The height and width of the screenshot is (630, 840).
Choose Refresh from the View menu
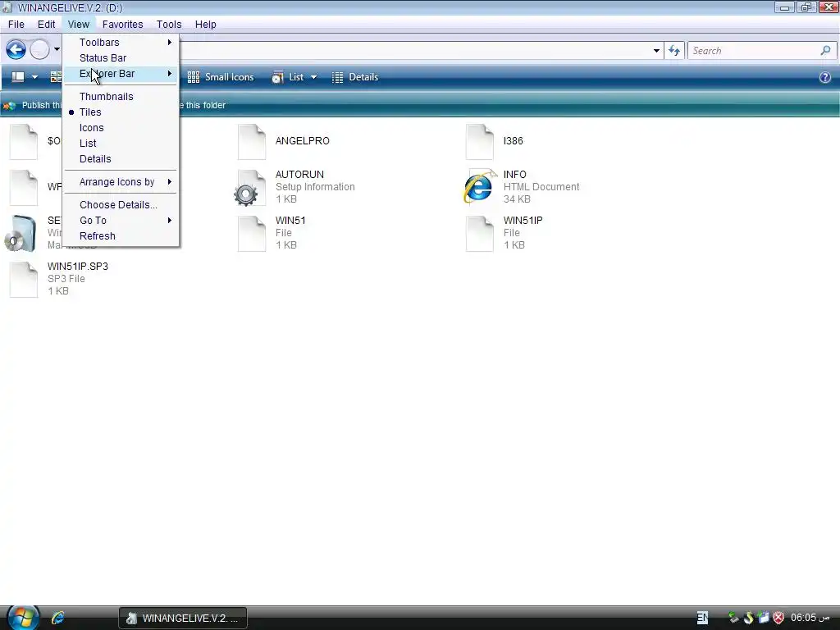tap(121, 235)
